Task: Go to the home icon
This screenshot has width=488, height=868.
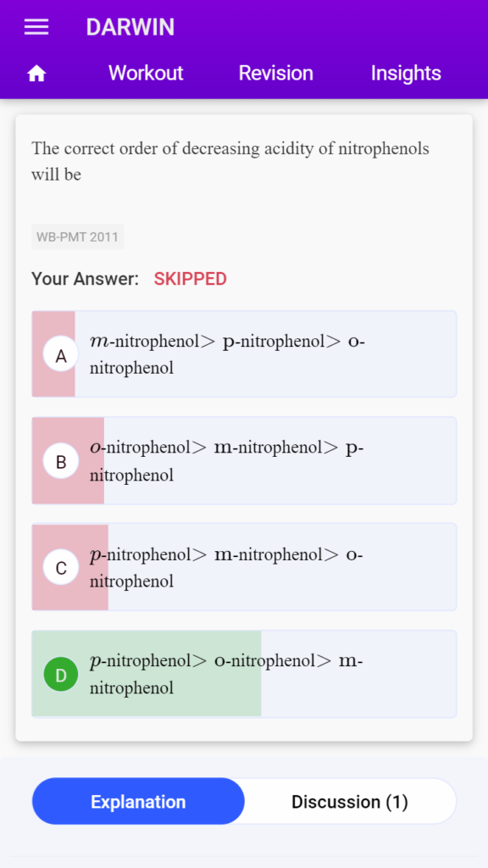Action: [x=36, y=73]
